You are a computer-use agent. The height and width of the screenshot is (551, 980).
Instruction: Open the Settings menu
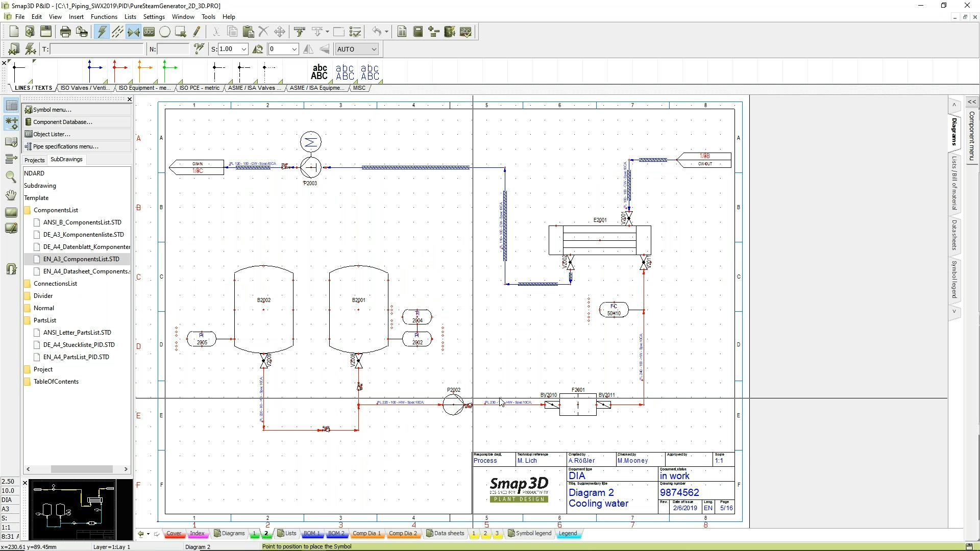pos(154,16)
